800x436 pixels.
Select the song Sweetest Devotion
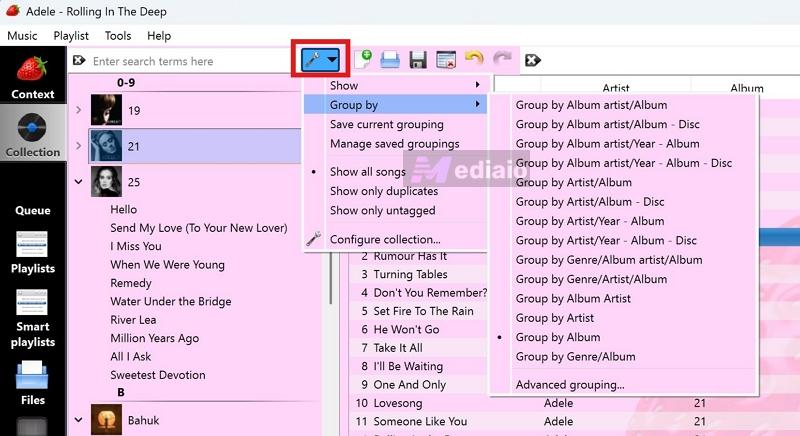[x=158, y=374]
